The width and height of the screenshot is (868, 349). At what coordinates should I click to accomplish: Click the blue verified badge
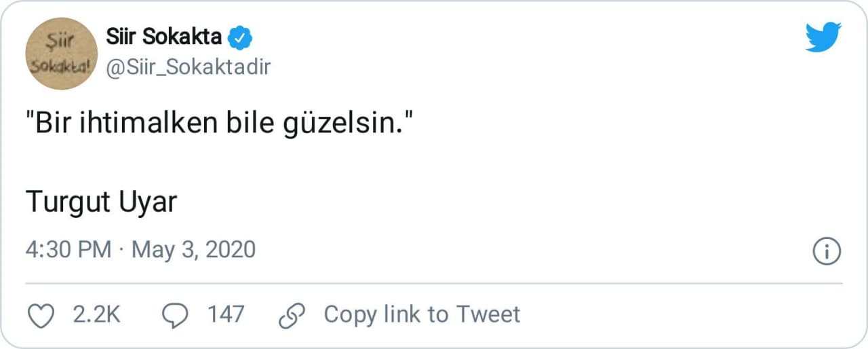pyautogui.click(x=239, y=37)
